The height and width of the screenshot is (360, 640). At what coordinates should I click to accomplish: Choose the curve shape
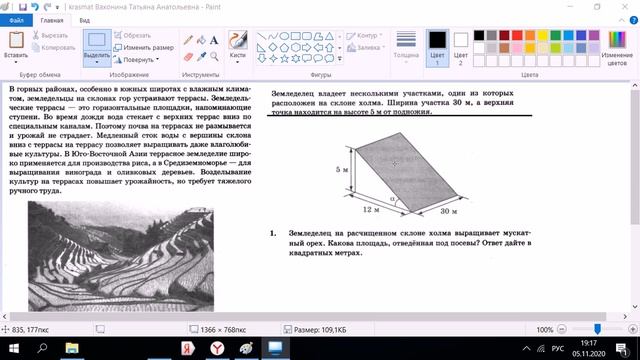[x=273, y=36]
